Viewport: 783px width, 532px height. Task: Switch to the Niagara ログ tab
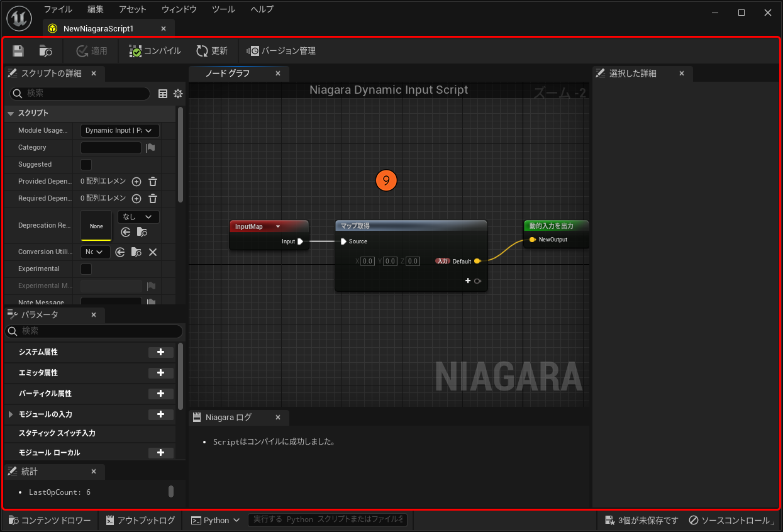click(x=228, y=418)
